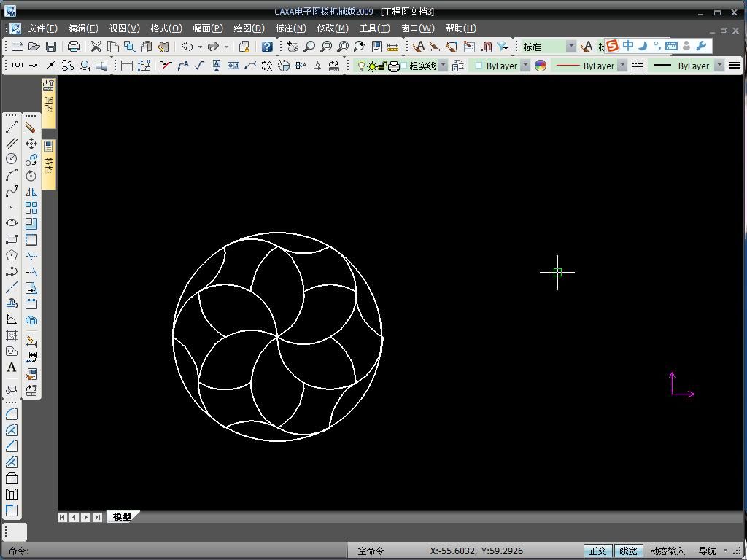Select the Mirror tool
This screenshot has height=560, width=747.
[x=31, y=192]
